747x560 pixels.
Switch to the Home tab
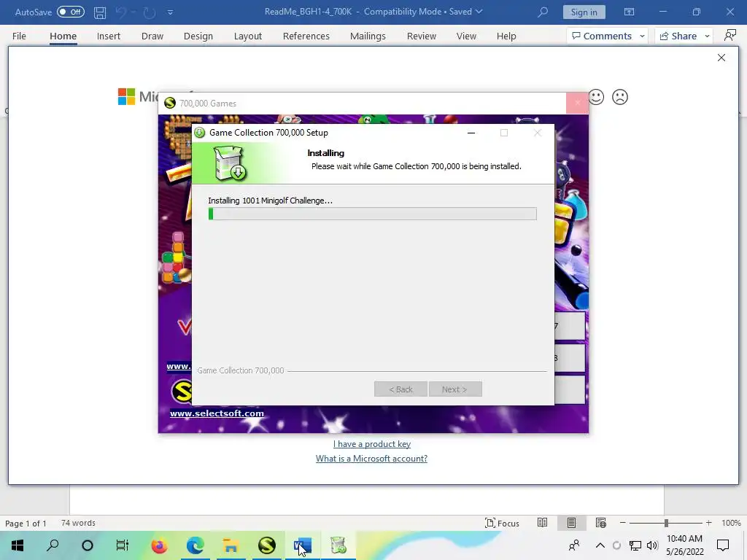click(x=63, y=36)
